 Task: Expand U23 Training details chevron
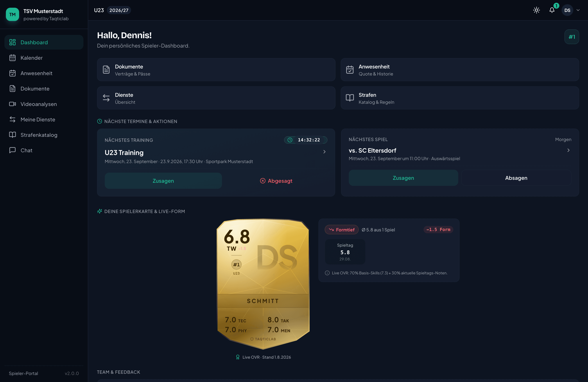(x=324, y=152)
